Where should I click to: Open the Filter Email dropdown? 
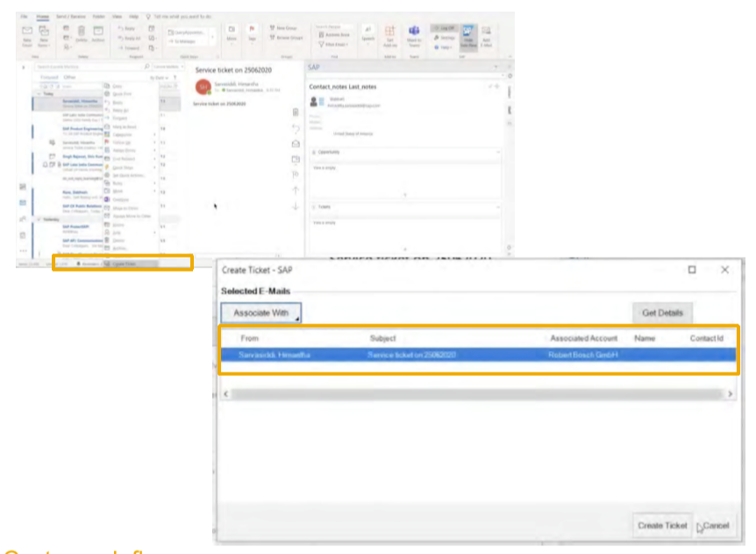click(x=333, y=45)
